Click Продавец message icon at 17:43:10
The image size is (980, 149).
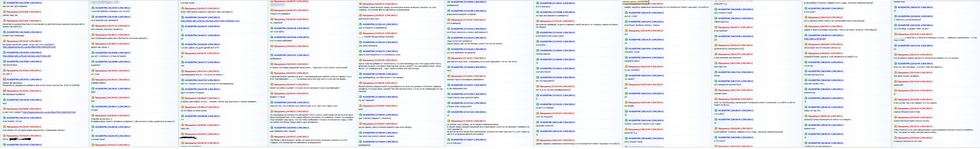pos(538,86)
